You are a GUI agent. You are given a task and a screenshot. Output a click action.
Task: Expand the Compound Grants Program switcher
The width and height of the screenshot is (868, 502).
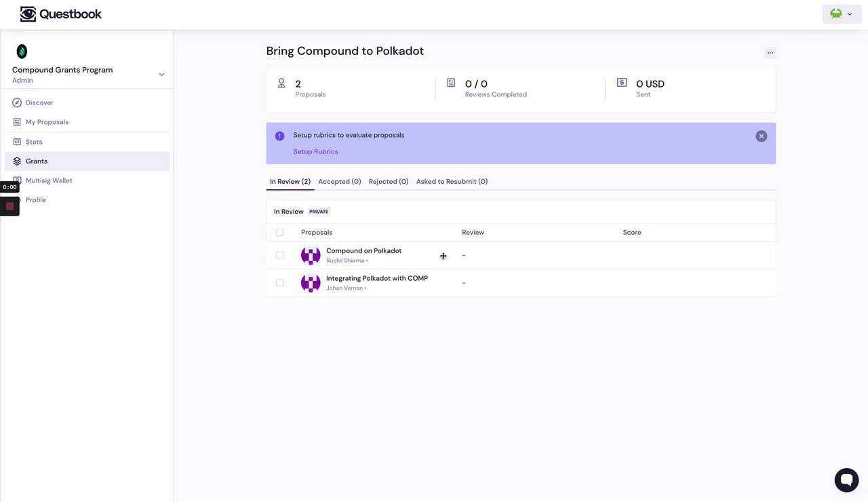pyautogui.click(x=161, y=75)
